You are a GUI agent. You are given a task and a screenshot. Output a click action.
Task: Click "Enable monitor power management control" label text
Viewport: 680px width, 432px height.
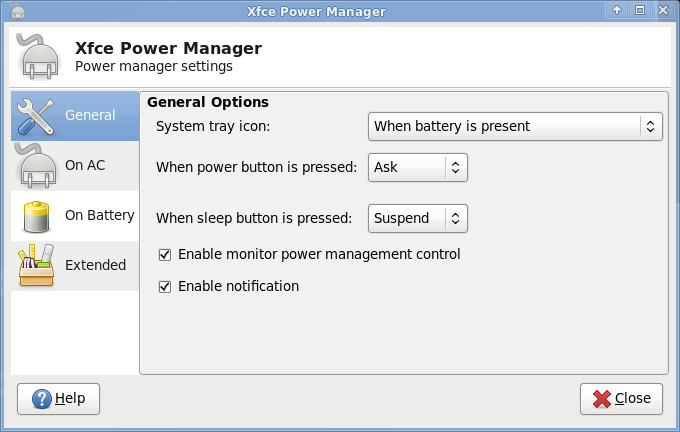pyautogui.click(x=319, y=254)
